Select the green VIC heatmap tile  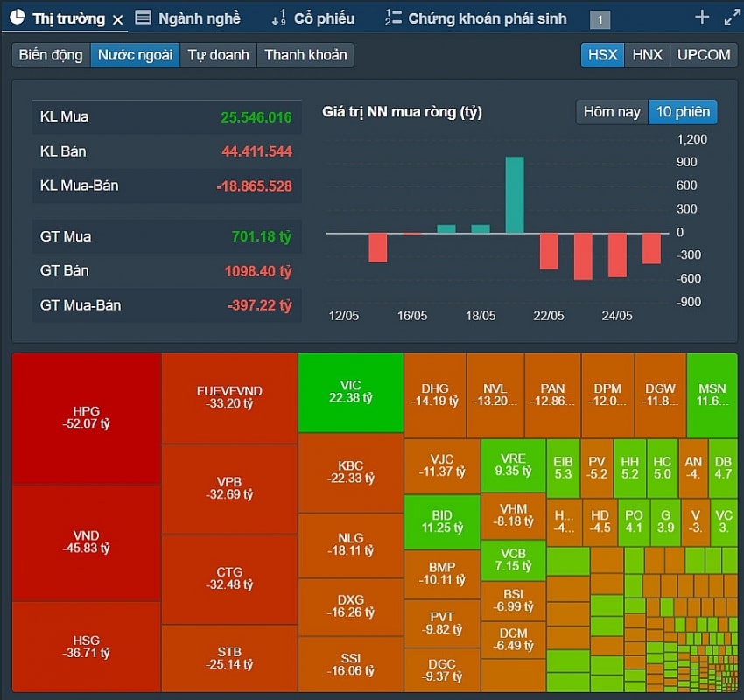(x=351, y=393)
